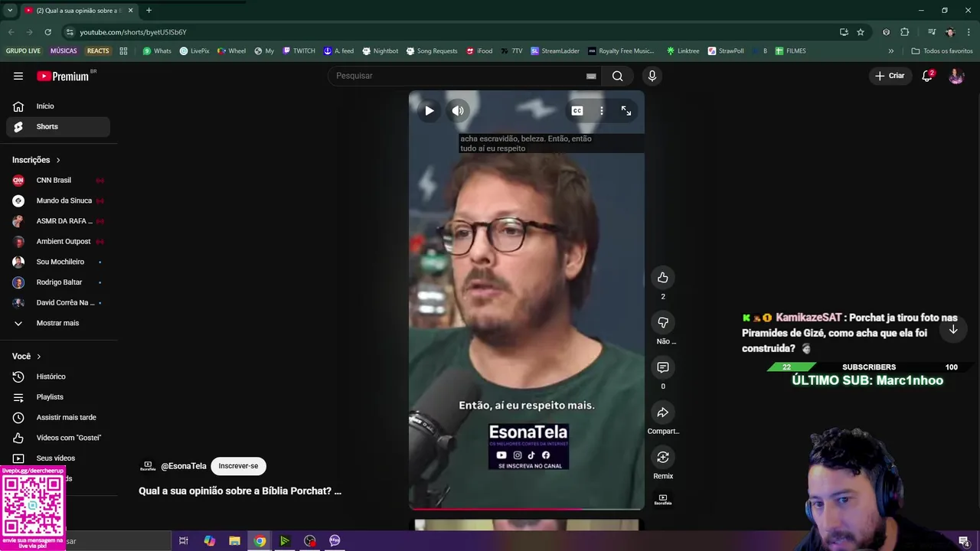Open the tab search dropdown
Image resolution: width=980 pixels, height=551 pixels.
pos(10,10)
